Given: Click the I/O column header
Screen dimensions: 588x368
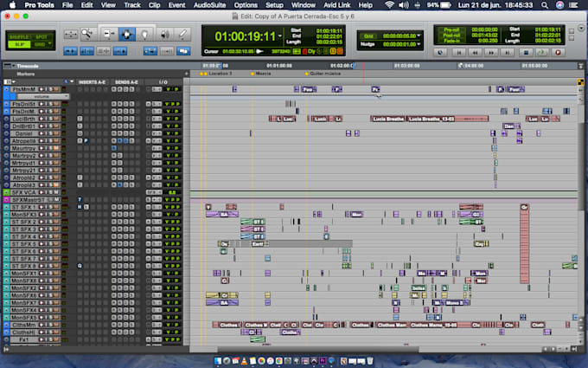Looking at the screenshot, I should pyautogui.click(x=163, y=82).
